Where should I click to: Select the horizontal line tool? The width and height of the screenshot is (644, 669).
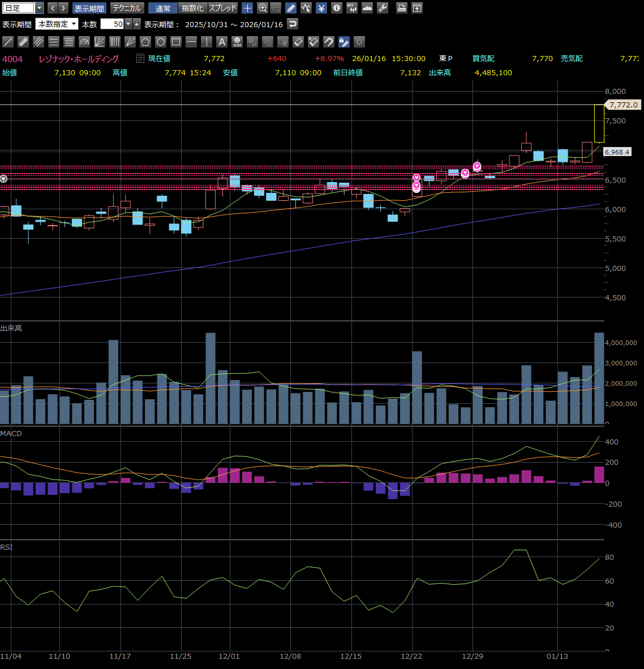click(191, 41)
